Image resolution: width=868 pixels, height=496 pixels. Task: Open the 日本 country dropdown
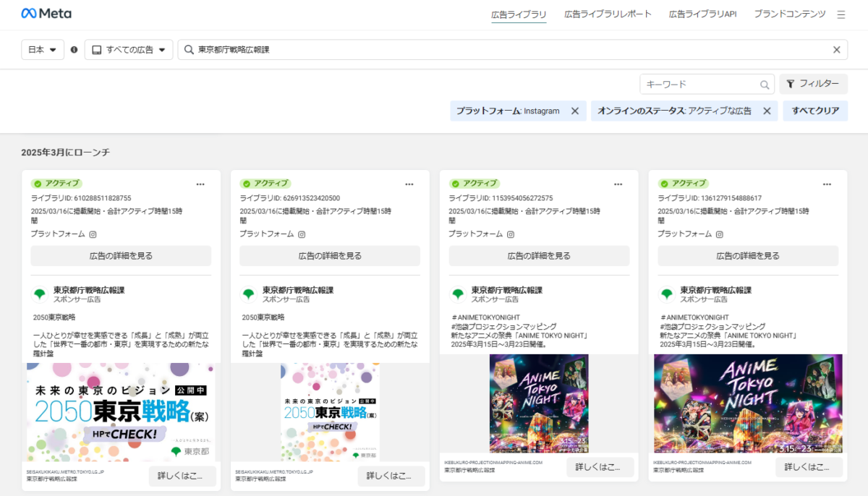tap(43, 50)
